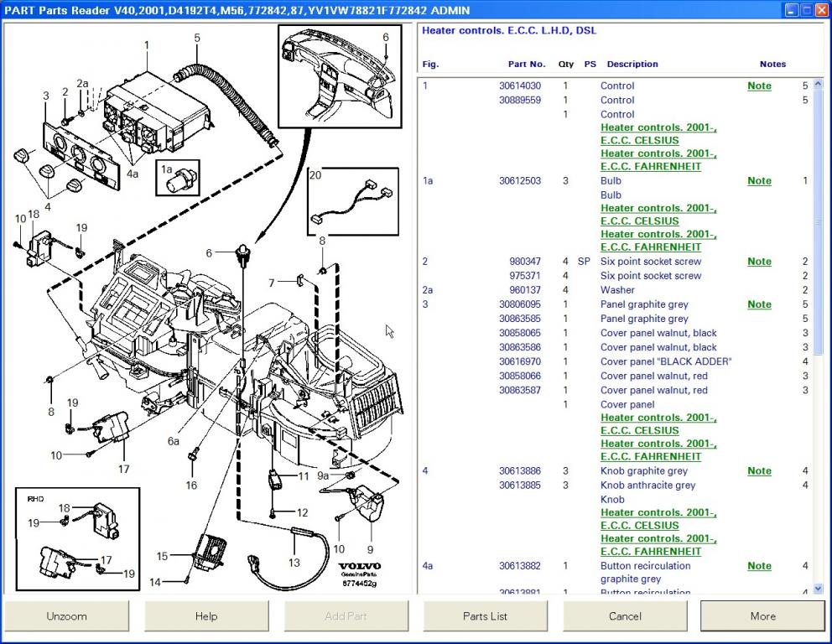Viewport: 832px width, 644px height.
Task: Select Cover panel walnut, red 30858066
Action: coord(616,376)
